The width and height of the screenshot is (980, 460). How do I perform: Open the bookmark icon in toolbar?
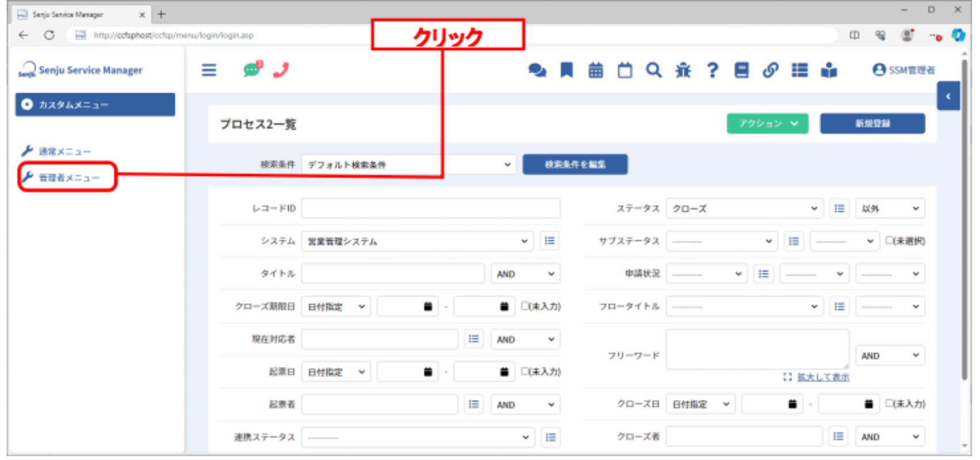click(x=566, y=70)
